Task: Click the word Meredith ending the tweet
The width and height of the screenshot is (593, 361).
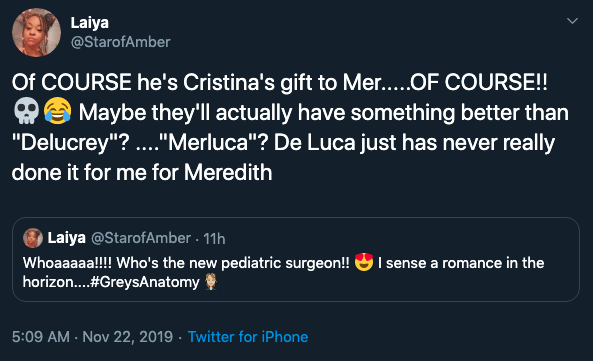Action: [x=228, y=173]
